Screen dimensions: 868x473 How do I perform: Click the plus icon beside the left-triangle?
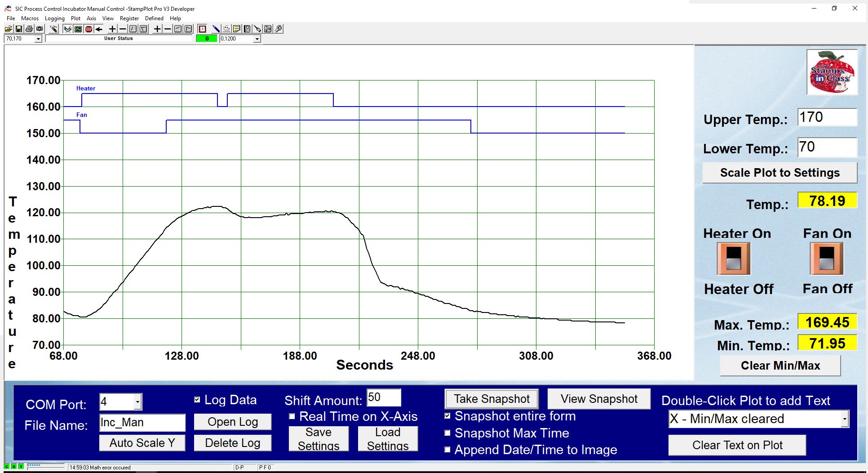point(157,29)
